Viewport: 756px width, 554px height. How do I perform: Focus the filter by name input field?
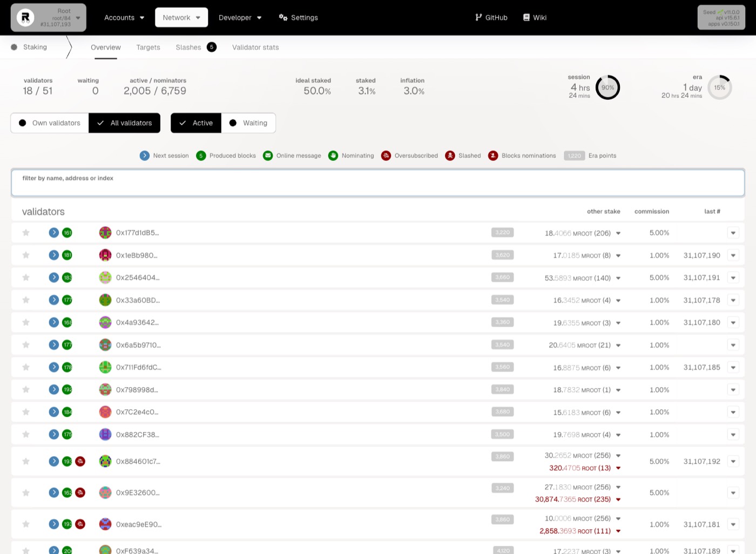click(378, 183)
